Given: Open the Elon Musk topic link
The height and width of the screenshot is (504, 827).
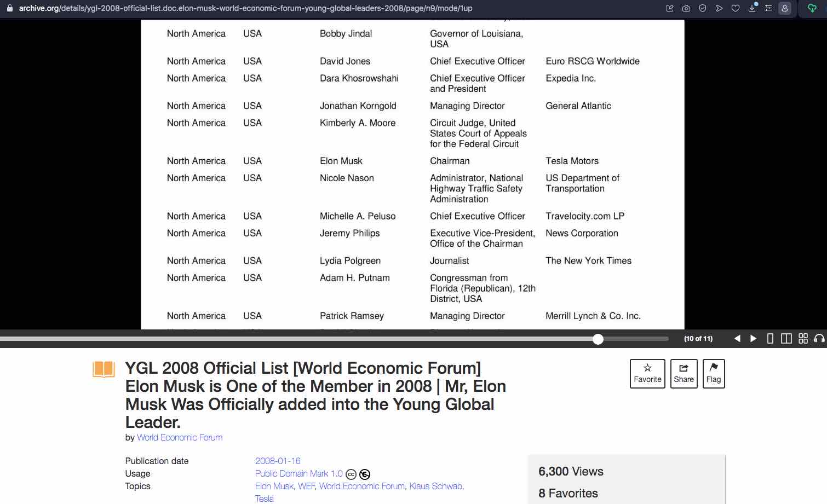Looking at the screenshot, I should tap(274, 486).
